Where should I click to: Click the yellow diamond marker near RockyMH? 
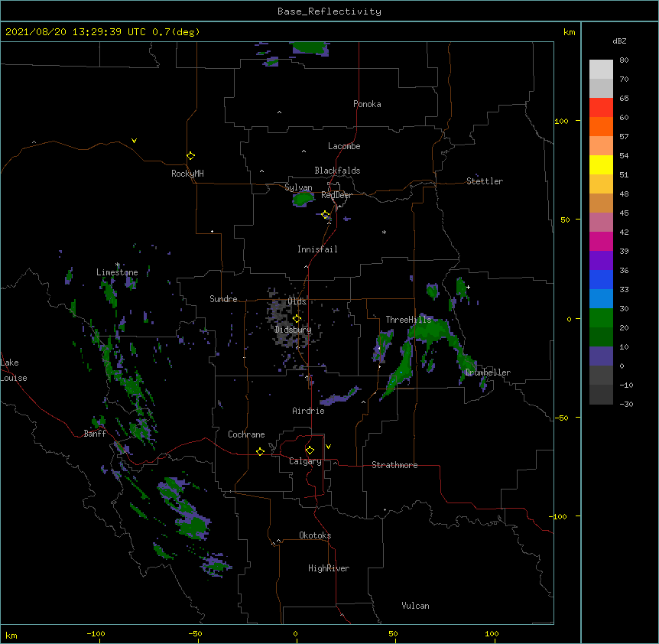(190, 156)
